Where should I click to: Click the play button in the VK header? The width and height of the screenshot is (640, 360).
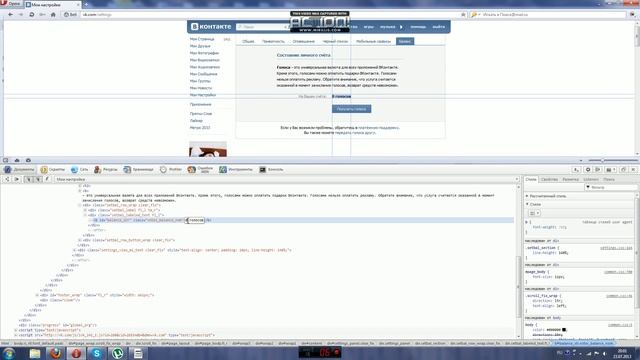[401, 27]
